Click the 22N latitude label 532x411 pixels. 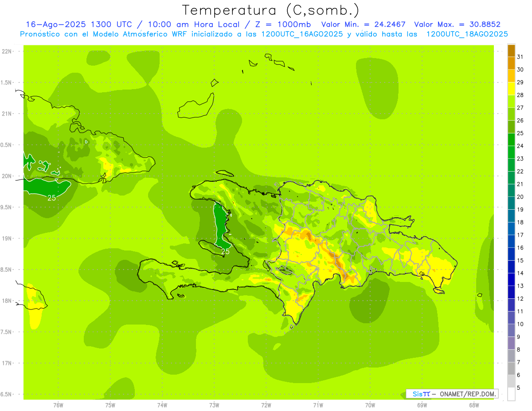tap(7, 51)
